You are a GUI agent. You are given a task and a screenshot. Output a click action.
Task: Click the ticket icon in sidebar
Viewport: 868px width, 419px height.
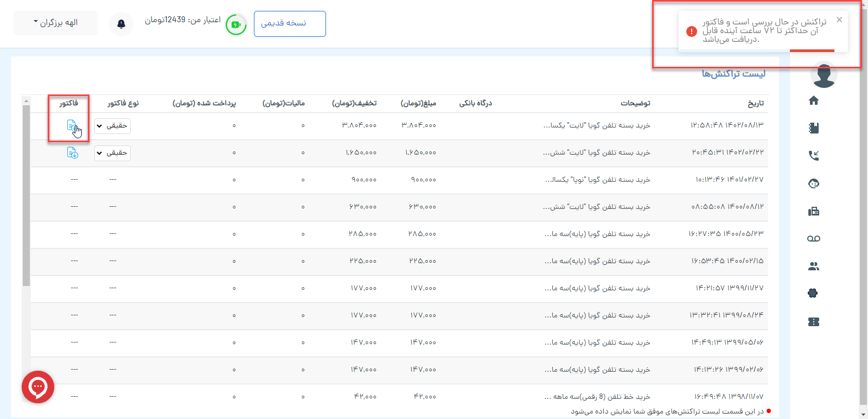813,322
